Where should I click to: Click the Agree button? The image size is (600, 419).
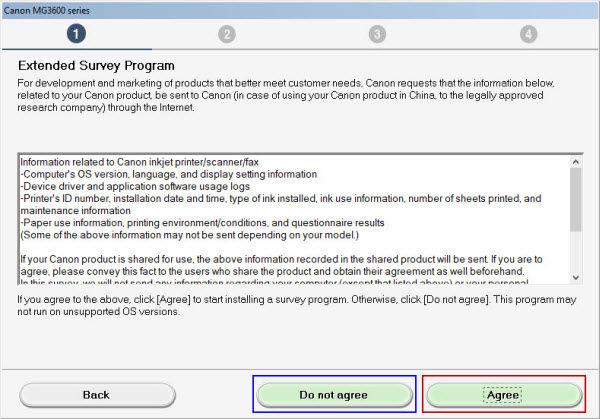(504, 395)
